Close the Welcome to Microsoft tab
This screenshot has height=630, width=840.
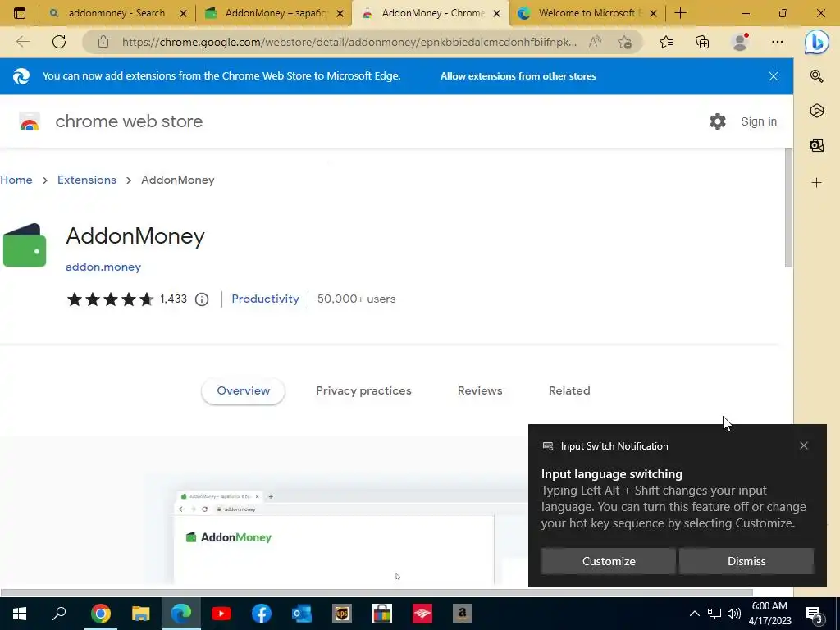pyautogui.click(x=653, y=13)
